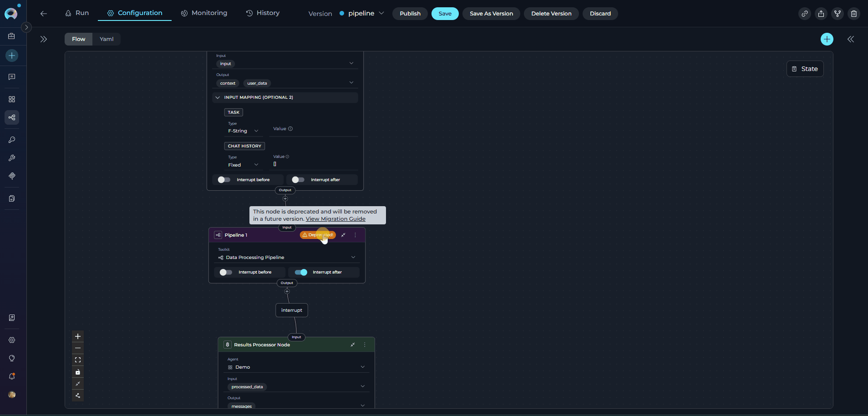Switch to the Yaml view tab
Image resolution: width=868 pixels, height=416 pixels.
107,39
